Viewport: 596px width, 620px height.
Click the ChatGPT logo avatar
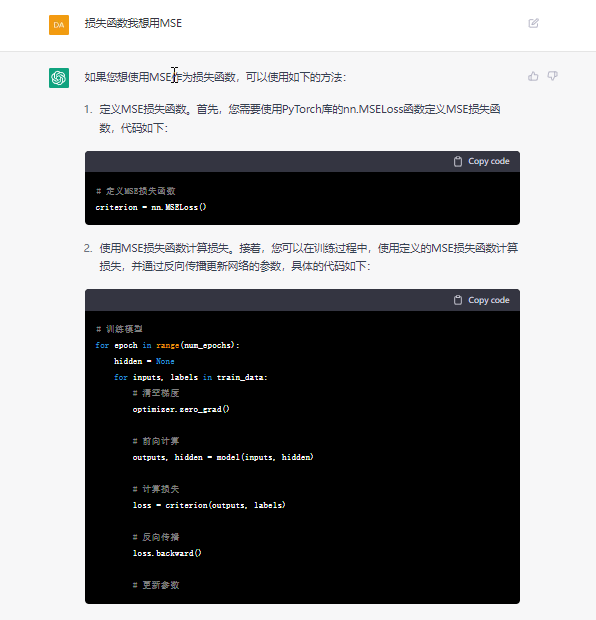click(59, 78)
